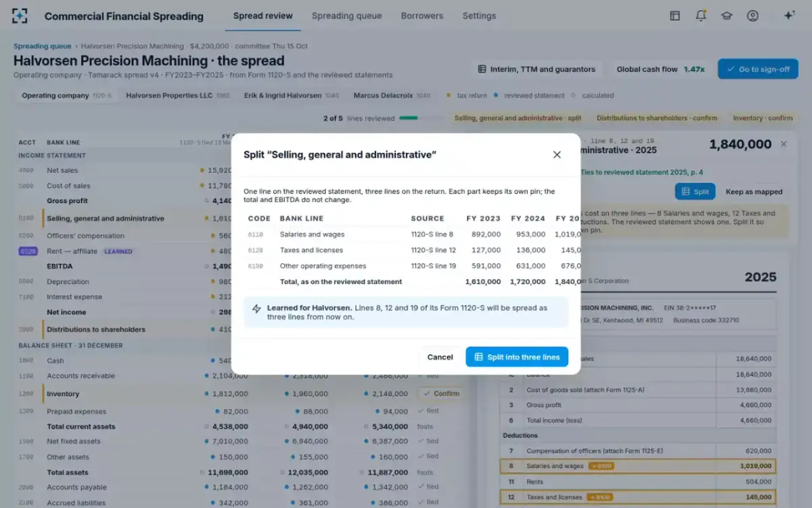Open the sparkle assistant icon
Image resolution: width=812 pixels, height=508 pixels.
789,16
